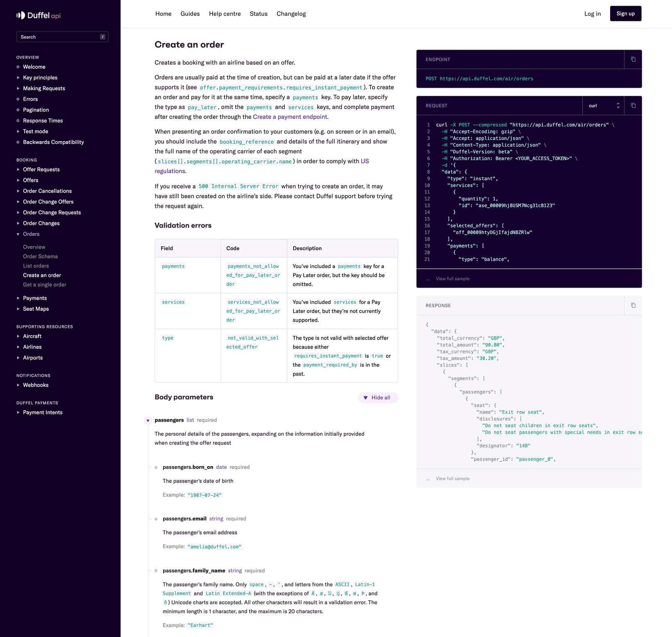The width and height of the screenshot is (672, 637).
Task: Expand Test mode section
Action: coord(18,131)
